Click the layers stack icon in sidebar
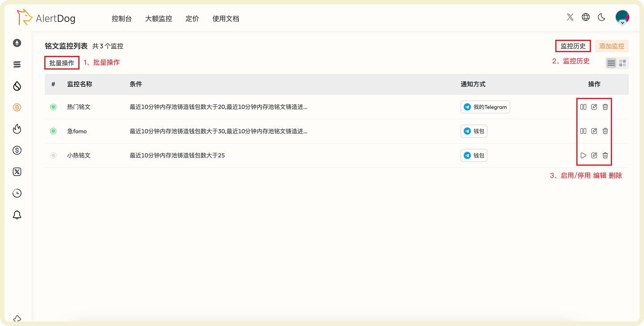Screen dimensions: 644x326 [x=17, y=64]
